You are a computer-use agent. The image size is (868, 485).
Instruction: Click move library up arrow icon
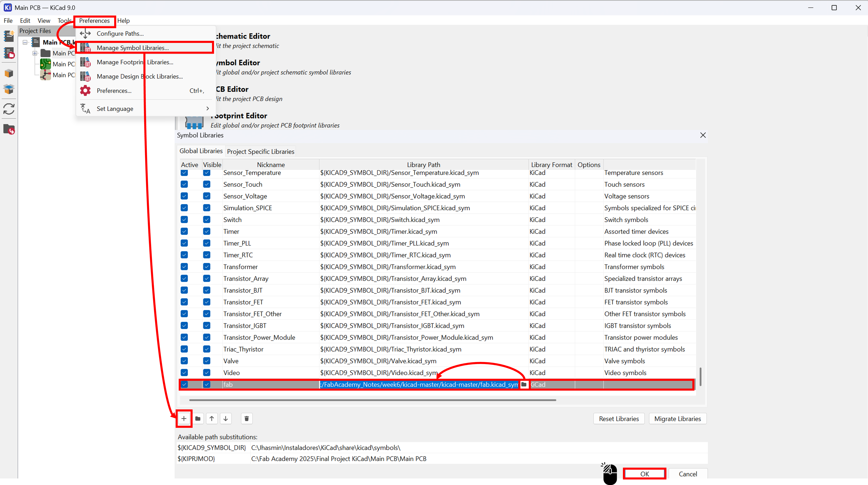pyautogui.click(x=212, y=419)
